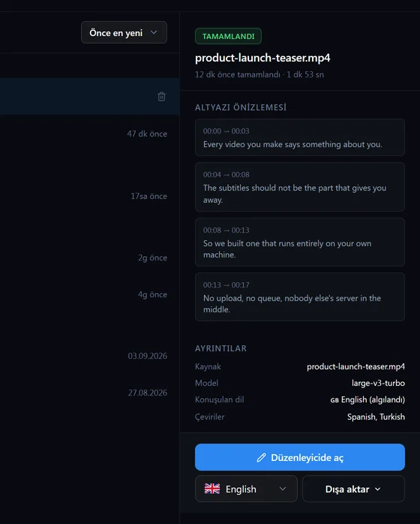The height and width of the screenshot is (524, 420).
Task: Select the subtitle starting at 00:04
Action: pos(300,187)
